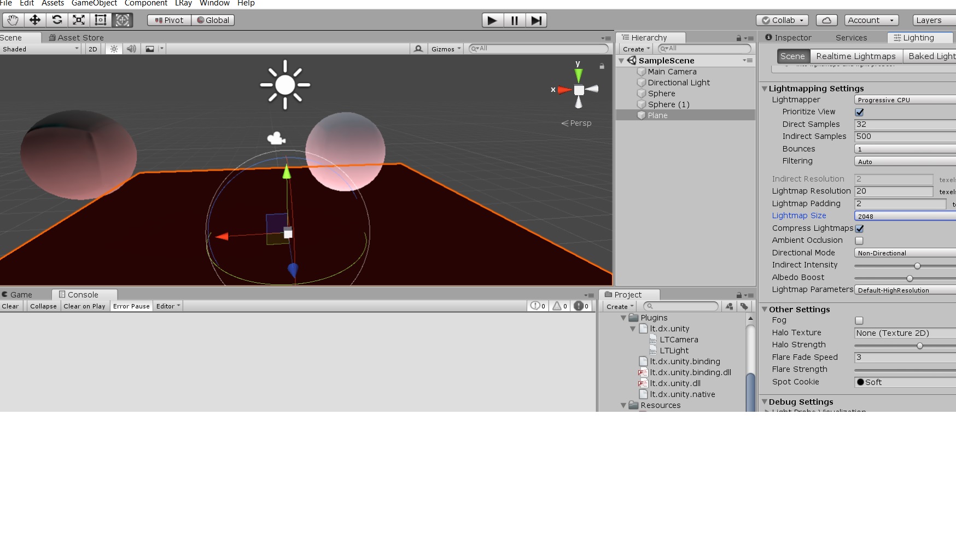Enable Fog checkbox
The width and height of the screenshot is (956, 560).
[x=859, y=320]
